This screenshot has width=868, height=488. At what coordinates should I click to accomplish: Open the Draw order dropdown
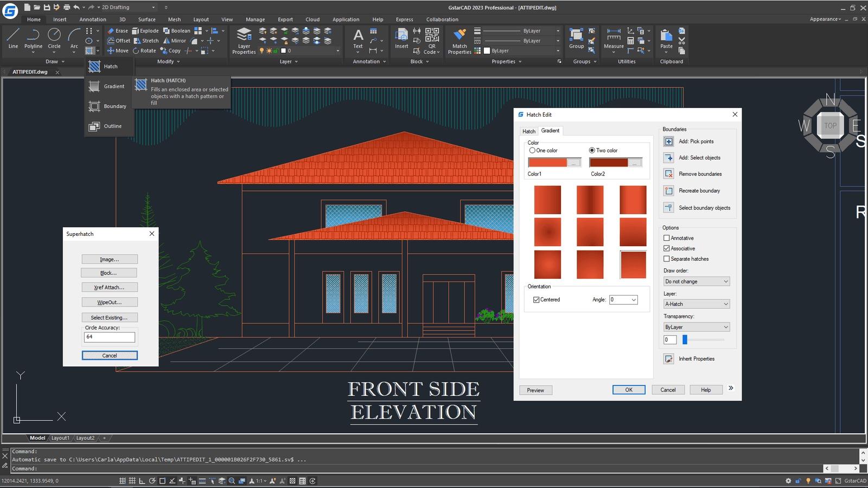697,281
